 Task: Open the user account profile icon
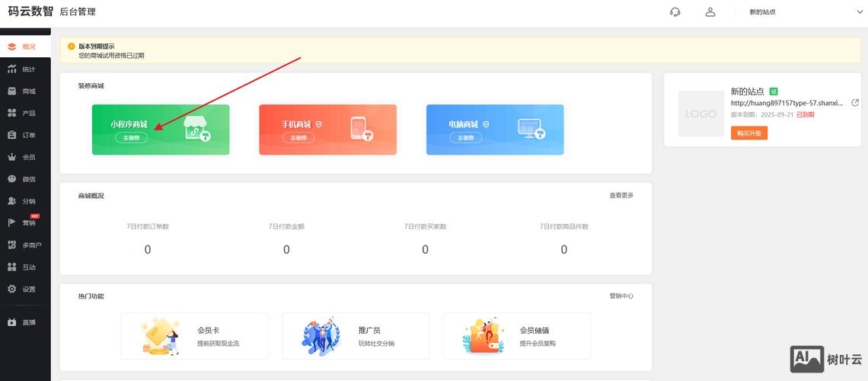710,11
